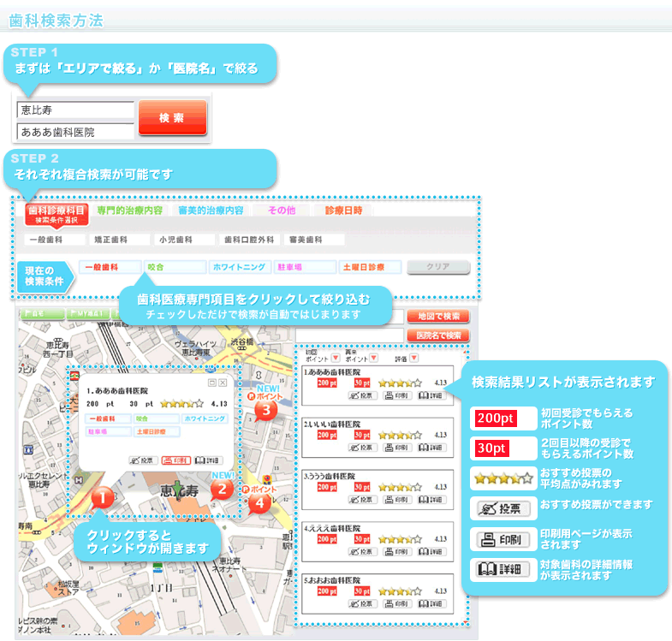Click the ホワイトニング tag in map popup

[205, 418]
